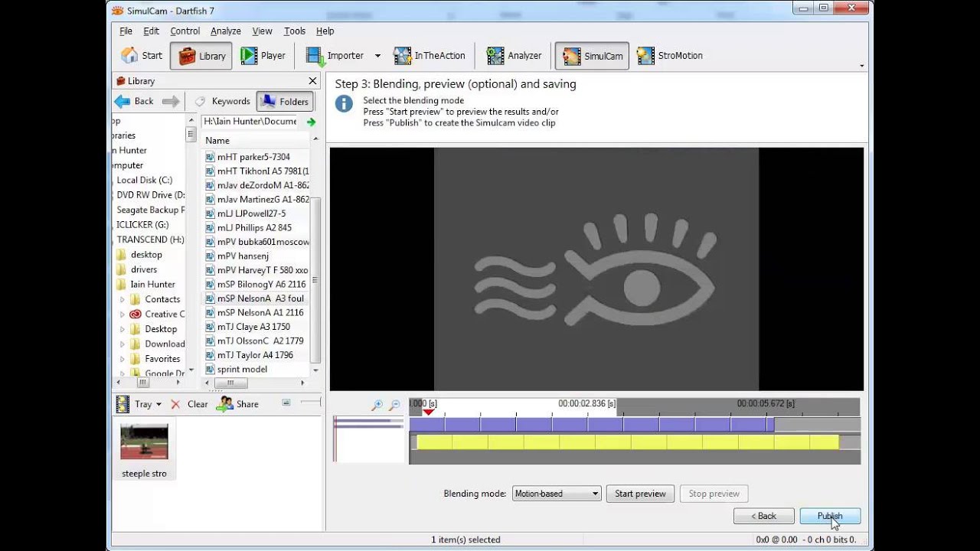
Task: Expand the Importer dropdown arrow
Action: [377, 56]
